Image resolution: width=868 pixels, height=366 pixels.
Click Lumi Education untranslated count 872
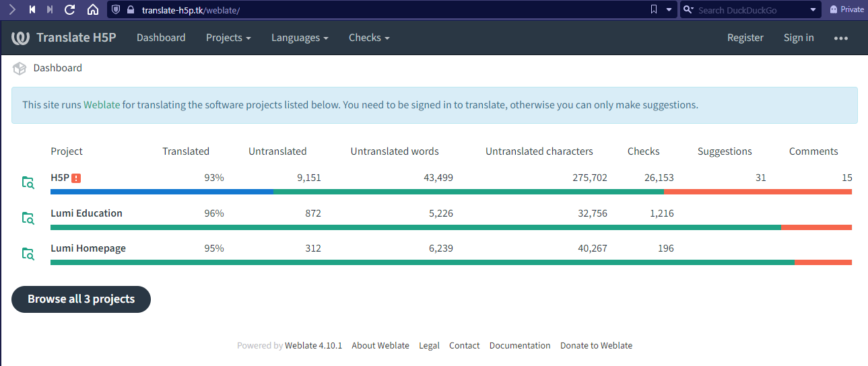tap(312, 213)
